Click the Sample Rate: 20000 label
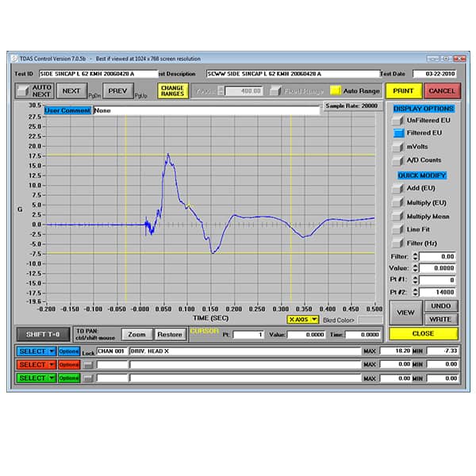The height and width of the screenshot is (476, 476). coord(351,106)
